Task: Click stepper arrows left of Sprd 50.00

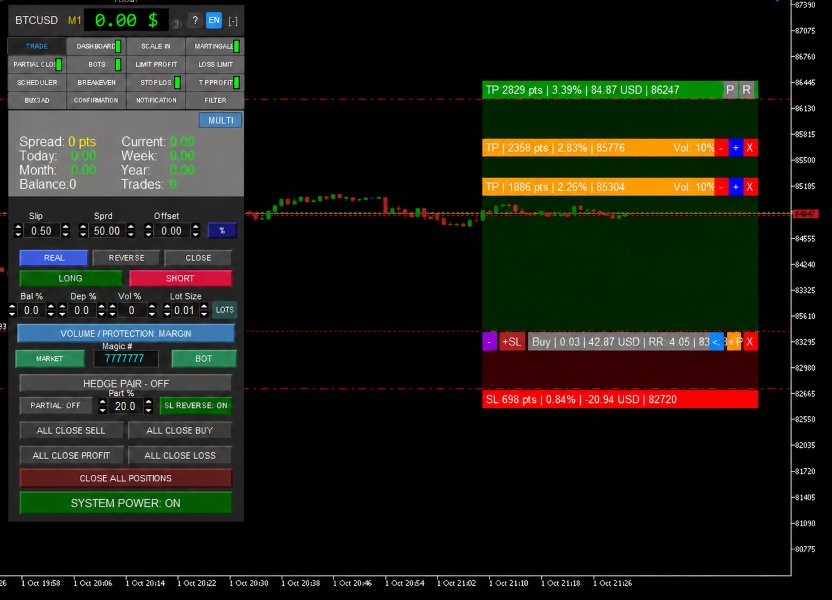Action: tap(83, 231)
